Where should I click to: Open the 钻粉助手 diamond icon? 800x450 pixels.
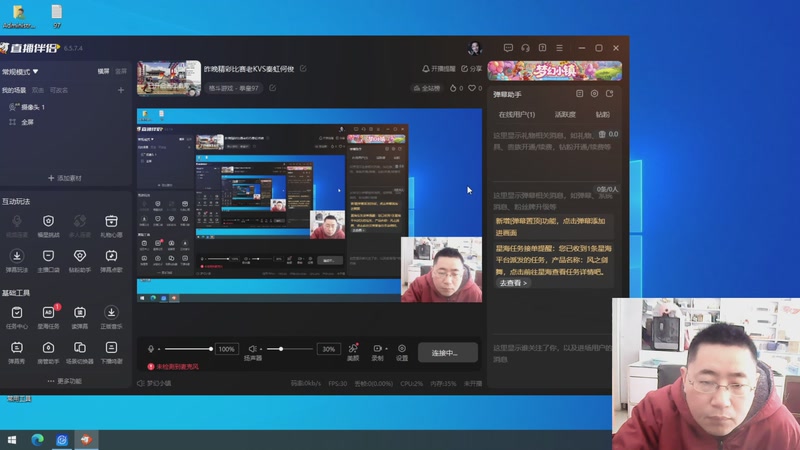point(80,256)
